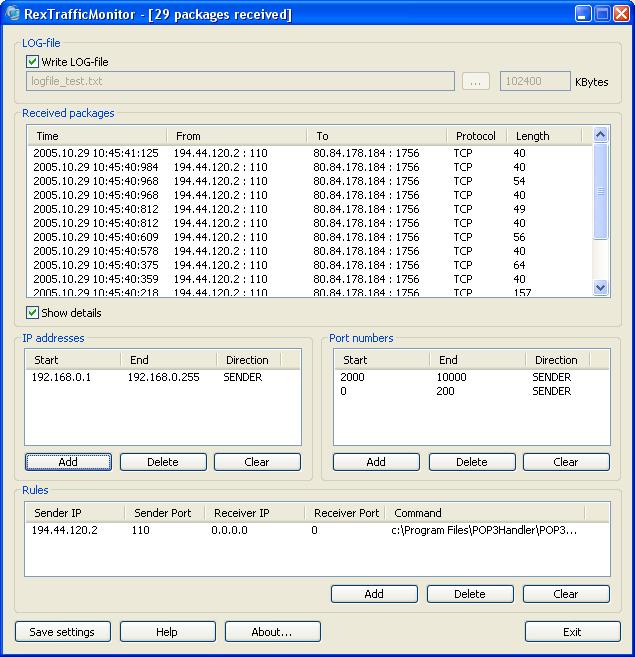Click the To column header in packages

[376, 136]
